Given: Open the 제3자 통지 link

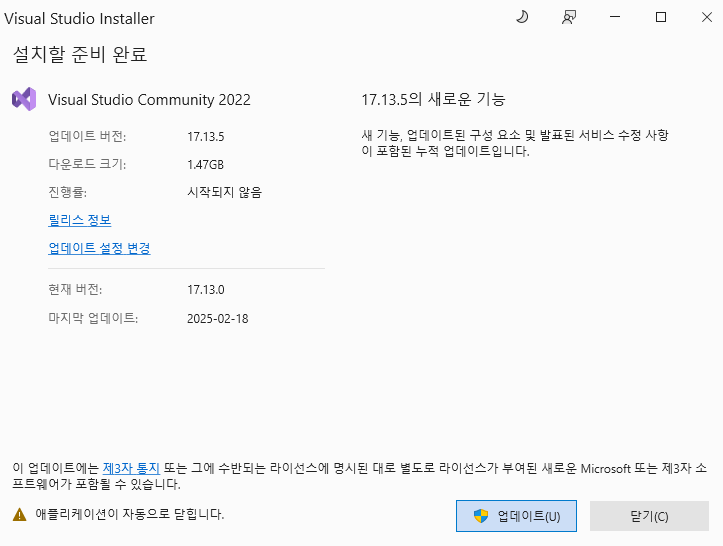Looking at the screenshot, I should [131, 468].
